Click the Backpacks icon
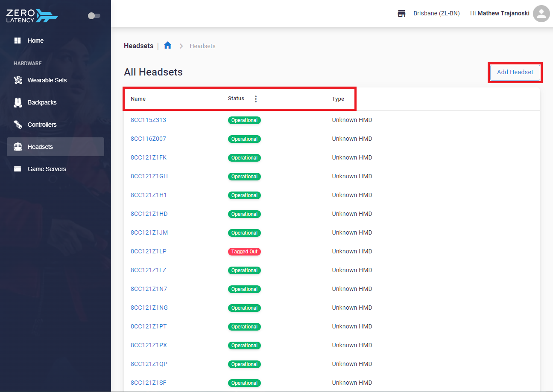 coord(18,102)
